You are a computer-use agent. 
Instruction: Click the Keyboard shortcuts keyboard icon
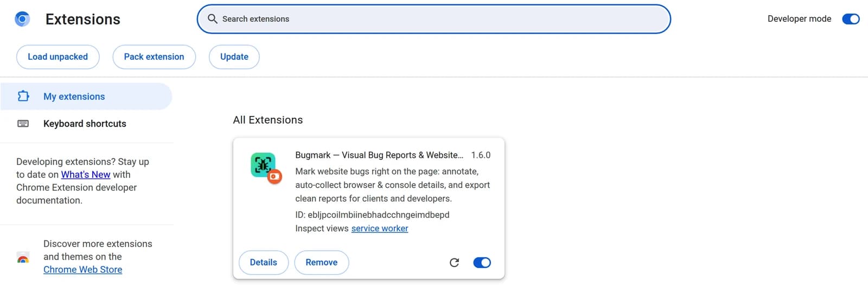click(23, 124)
